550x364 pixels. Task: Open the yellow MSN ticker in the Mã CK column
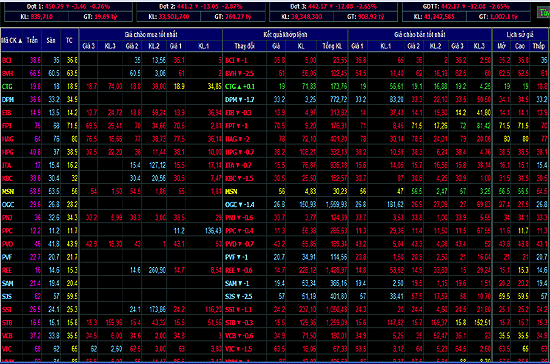tap(8, 191)
